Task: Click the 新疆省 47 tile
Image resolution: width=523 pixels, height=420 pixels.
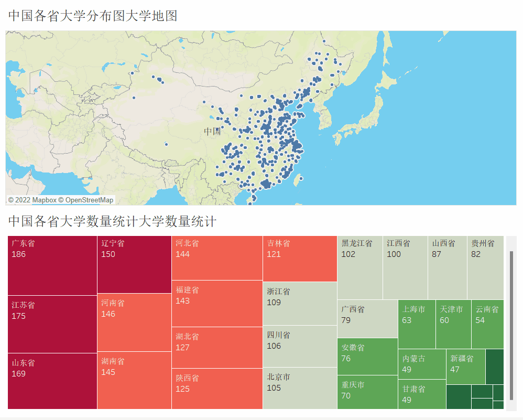Action: pos(465,367)
